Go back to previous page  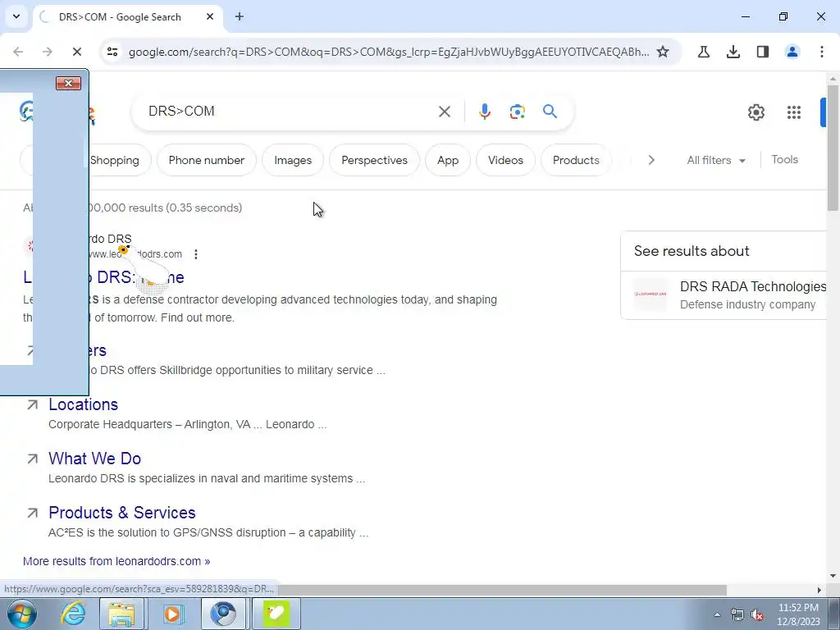point(18,52)
